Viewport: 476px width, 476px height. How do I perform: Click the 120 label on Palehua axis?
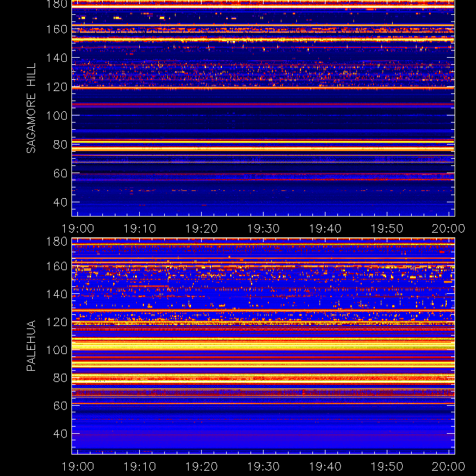57,322
